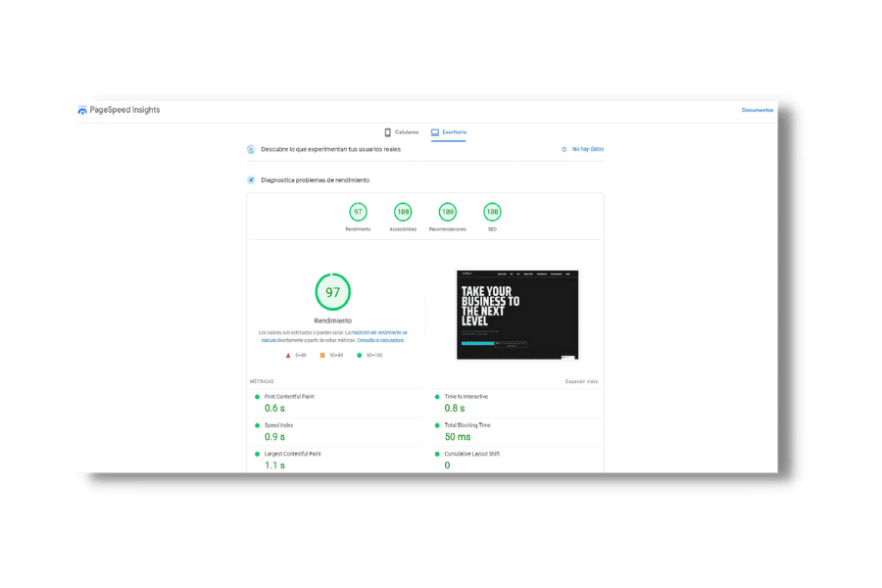Select the Recomendaciones 100 score gauge

coord(448,212)
